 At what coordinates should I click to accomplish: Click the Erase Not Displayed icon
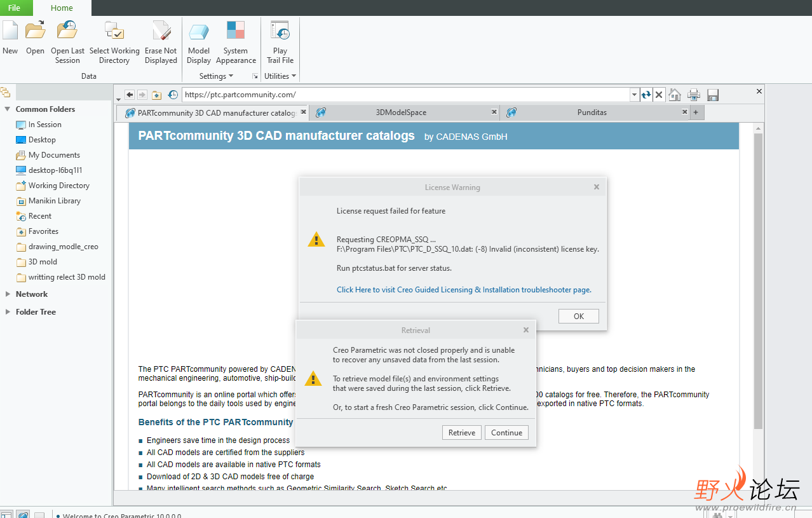tap(161, 31)
